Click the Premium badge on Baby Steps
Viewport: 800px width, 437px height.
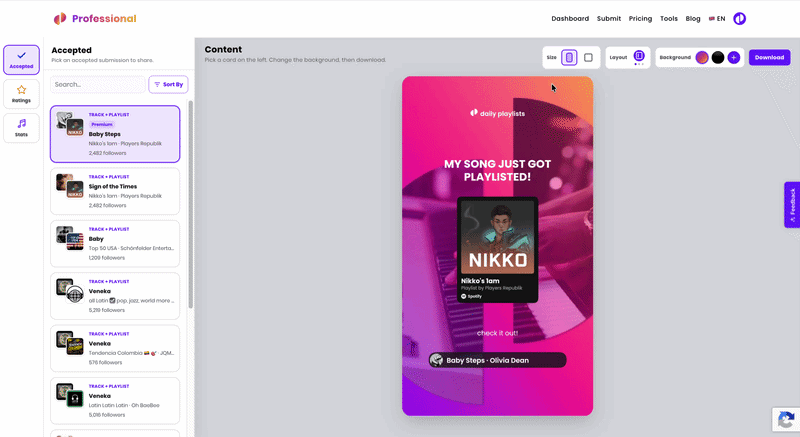tap(102, 124)
